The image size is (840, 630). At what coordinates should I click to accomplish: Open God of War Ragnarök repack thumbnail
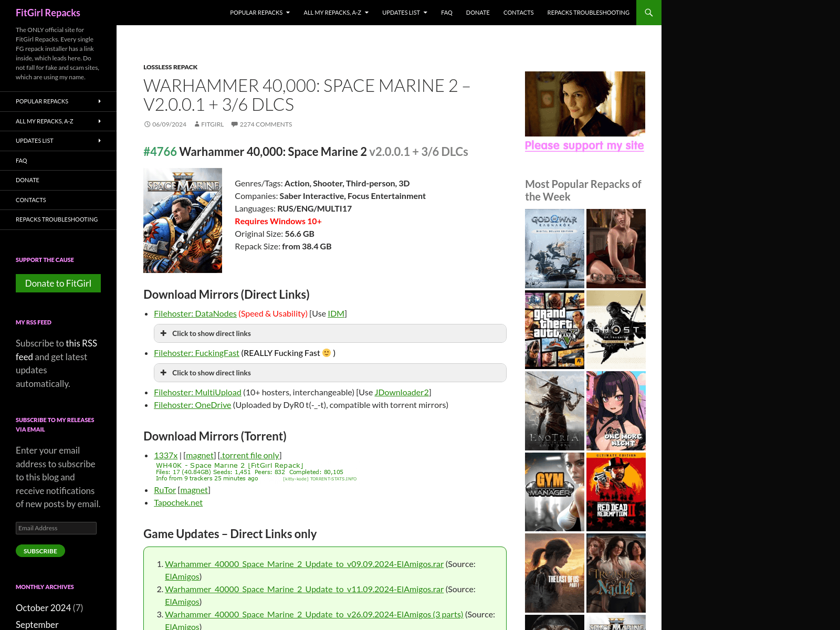click(554, 248)
